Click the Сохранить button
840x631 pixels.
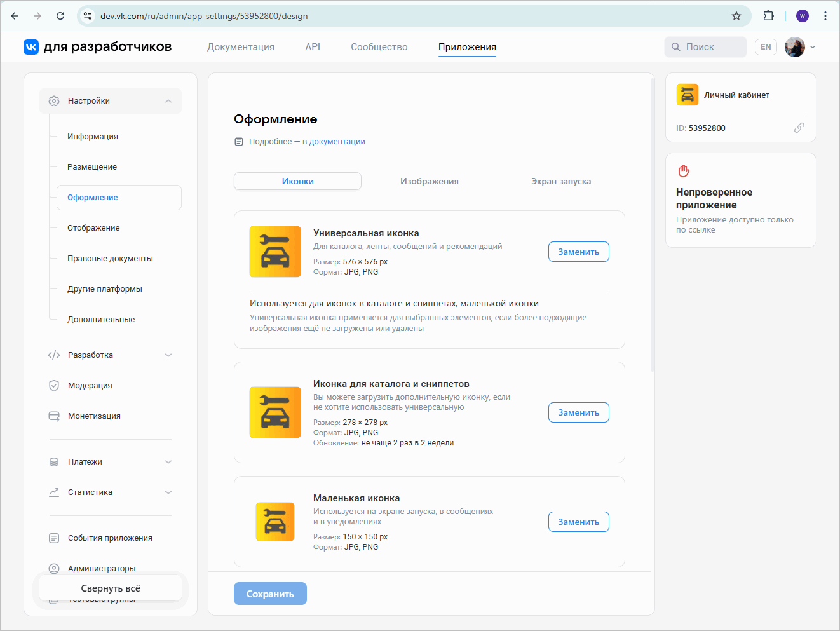[270, 593]
